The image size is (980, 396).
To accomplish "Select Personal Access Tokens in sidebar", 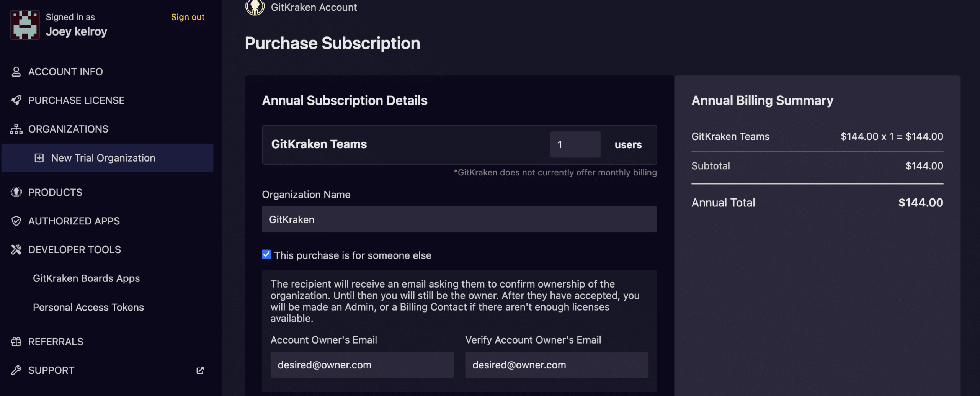I will coord(88,307).
